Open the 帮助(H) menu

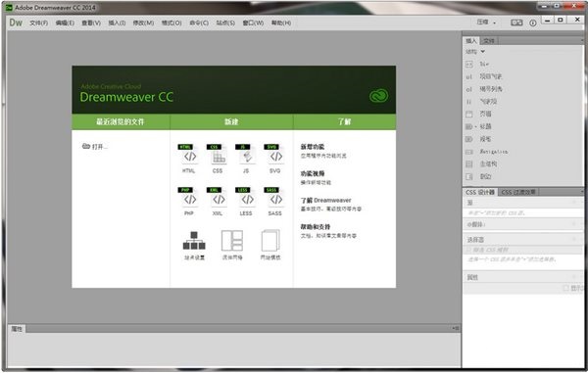point(281,23)
